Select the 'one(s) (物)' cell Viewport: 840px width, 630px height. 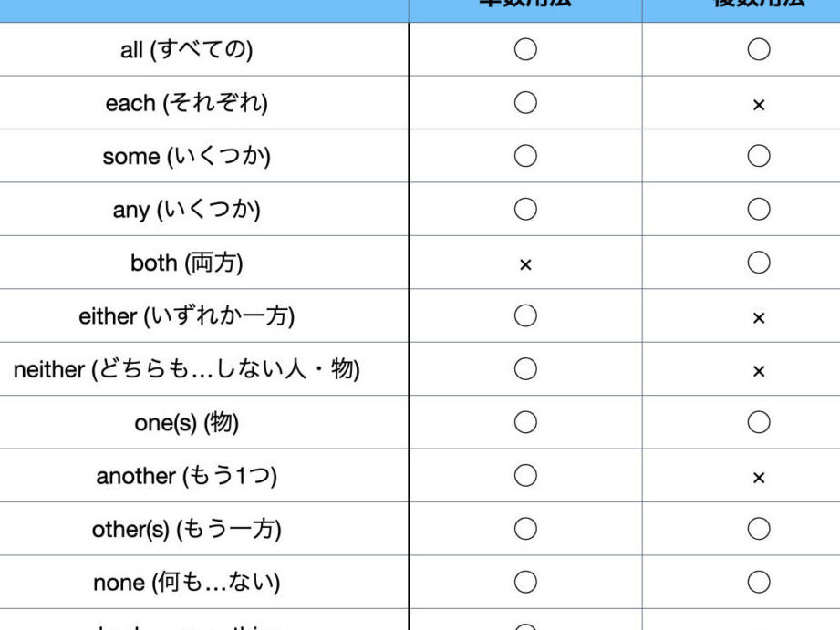[186, 423]
